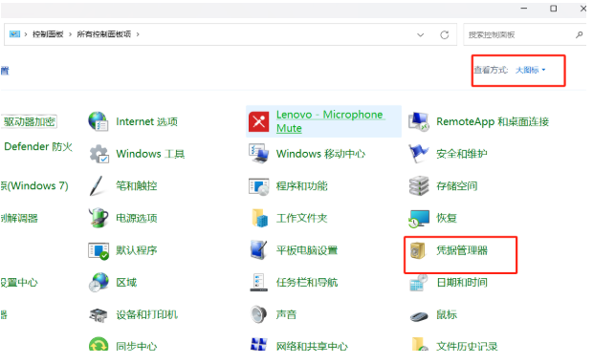The width and height of the screenshot is (593, 364).
Task: Open the 电源选项 battery icon
Action: 99,218
